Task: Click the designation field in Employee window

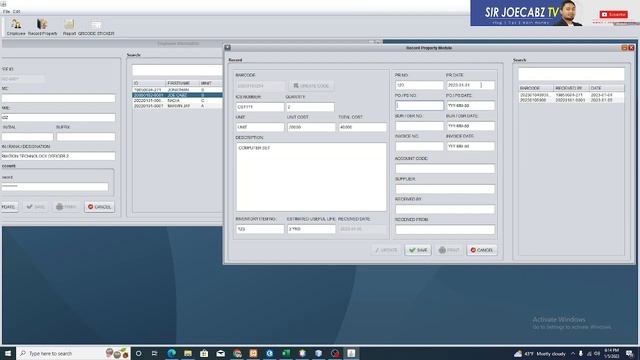Action: pos(58,156)
